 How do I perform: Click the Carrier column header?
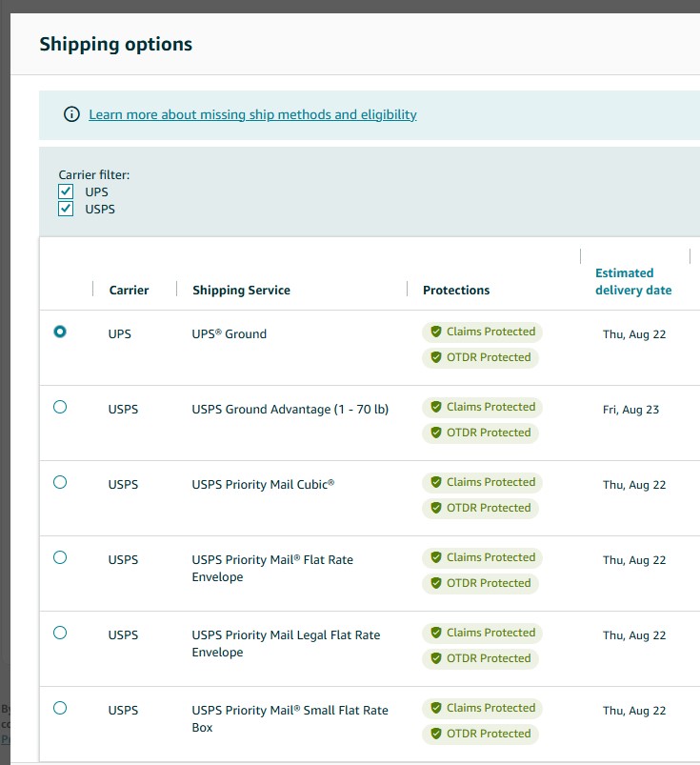coord(129,291)
